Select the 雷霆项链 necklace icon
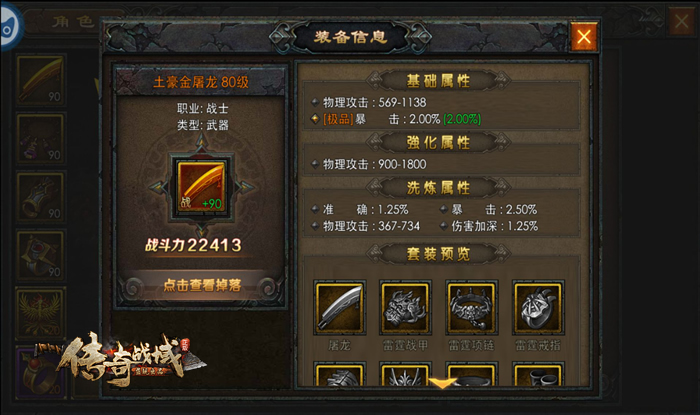Viewport: 700px width, 415px height. point(471,307)
